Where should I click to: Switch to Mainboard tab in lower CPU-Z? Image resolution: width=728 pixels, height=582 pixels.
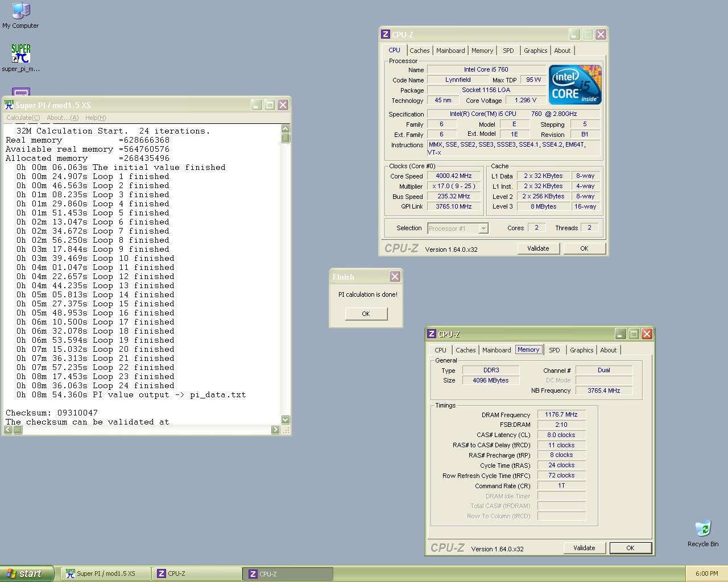(x=497, y=350)
